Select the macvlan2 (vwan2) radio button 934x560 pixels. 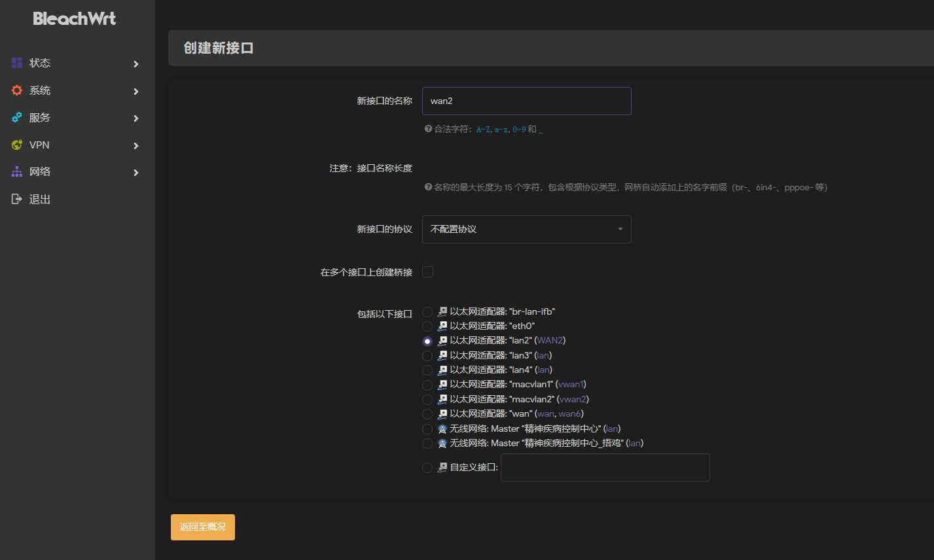point(427,400)
